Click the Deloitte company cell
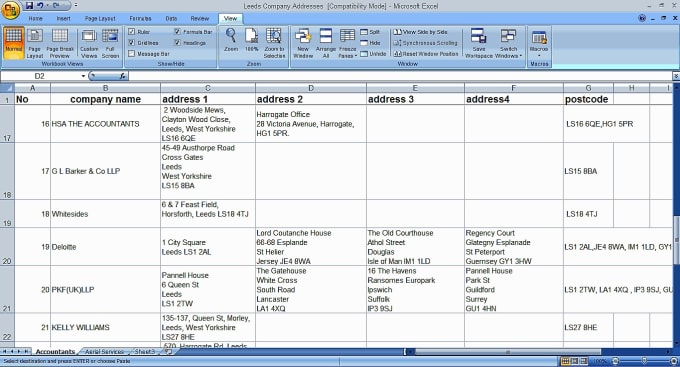The width and height of the screenshot is (680, 367). tap(105, 247)
